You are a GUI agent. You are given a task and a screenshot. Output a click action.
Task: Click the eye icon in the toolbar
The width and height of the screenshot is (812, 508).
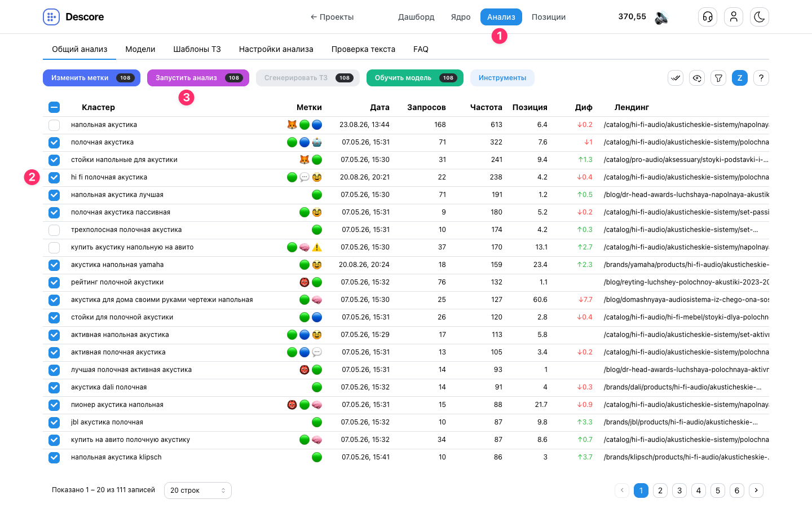tap(697, 78)
